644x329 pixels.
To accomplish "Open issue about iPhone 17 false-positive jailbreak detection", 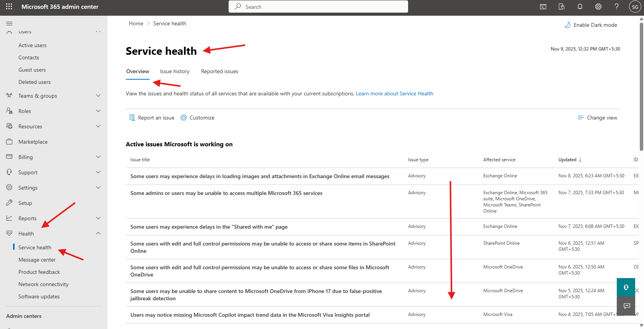I will [256, 295].
